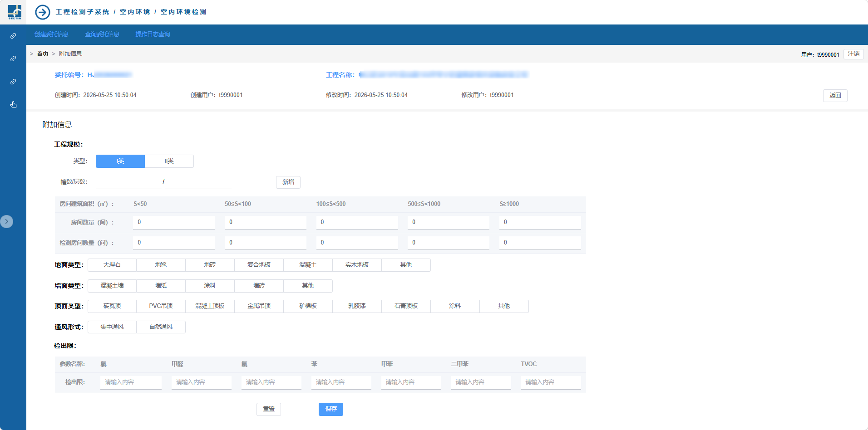The width and height of the screenshot is (868, 430).
Task: Click 检出限 input under TVOC
Action: 551,382
